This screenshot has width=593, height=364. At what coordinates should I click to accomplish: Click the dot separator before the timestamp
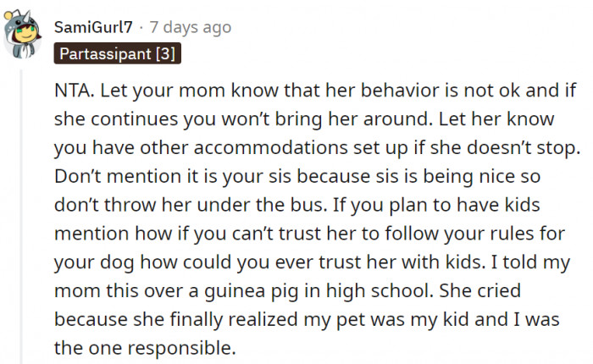tap(141, 28)
